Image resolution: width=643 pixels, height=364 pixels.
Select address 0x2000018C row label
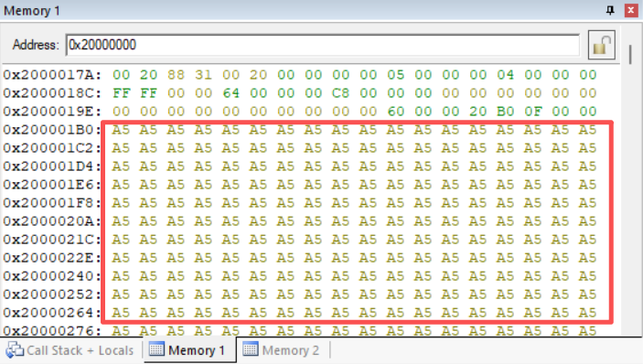[x=52, y=93]
